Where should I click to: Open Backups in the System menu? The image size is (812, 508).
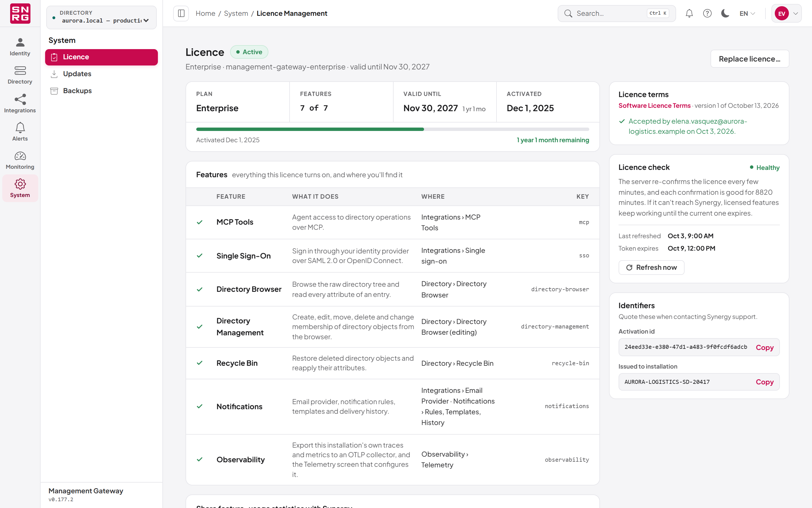pos(101,91)
